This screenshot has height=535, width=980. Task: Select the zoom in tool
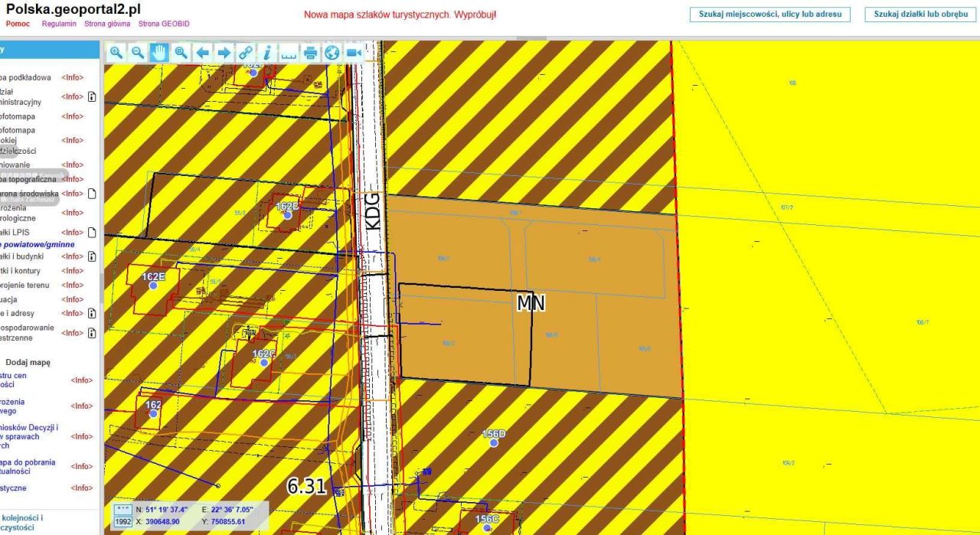(116, 52)
